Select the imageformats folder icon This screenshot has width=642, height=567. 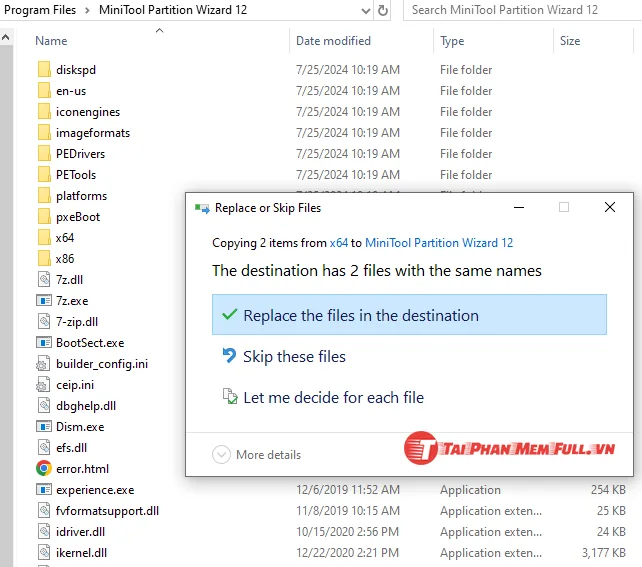click(44, 133)
